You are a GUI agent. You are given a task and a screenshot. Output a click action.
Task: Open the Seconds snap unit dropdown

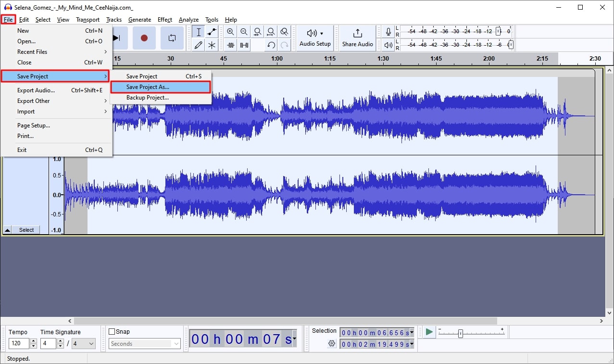pyautogui.click(x=144, y=344)
